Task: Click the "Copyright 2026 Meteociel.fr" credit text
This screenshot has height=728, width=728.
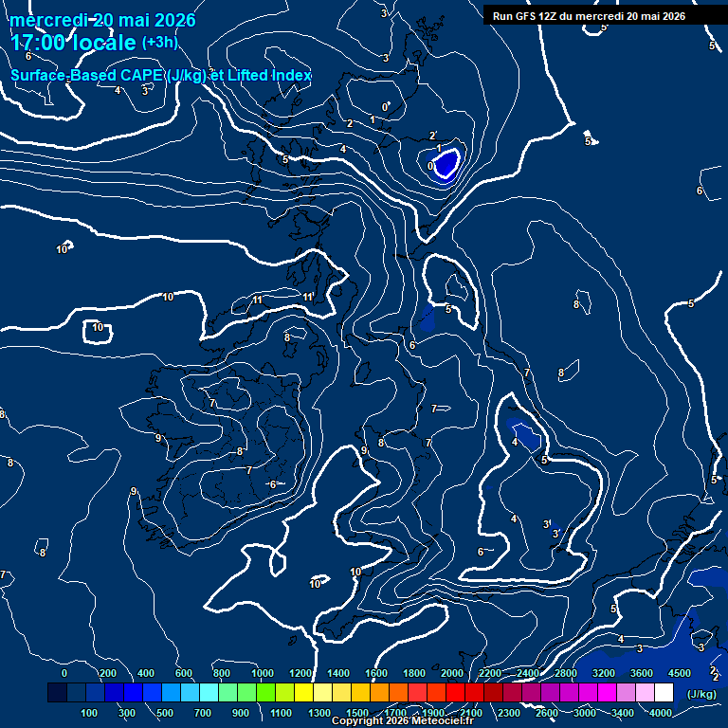Action: [x=403, y=720]
